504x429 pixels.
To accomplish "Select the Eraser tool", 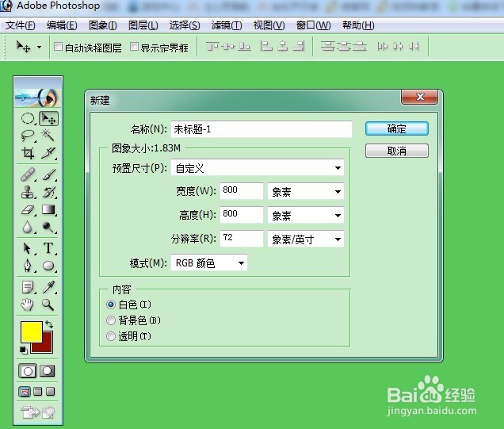I will click(28, 209).
